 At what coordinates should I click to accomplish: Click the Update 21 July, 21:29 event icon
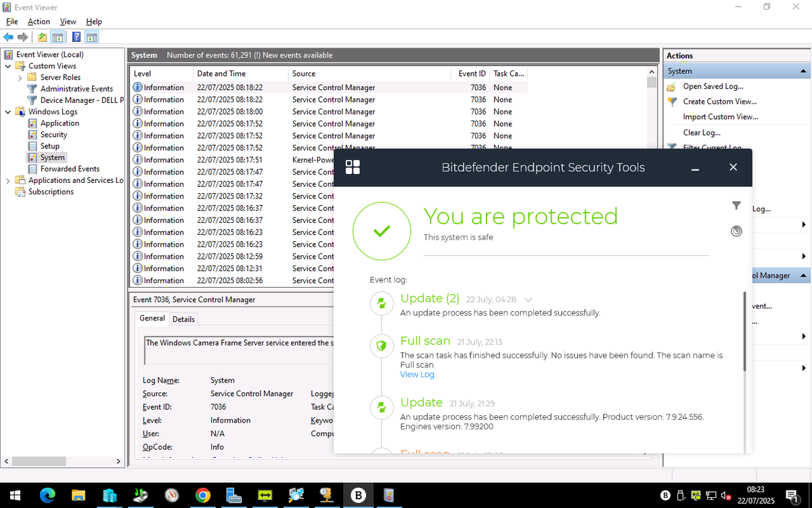coord(382,407)
